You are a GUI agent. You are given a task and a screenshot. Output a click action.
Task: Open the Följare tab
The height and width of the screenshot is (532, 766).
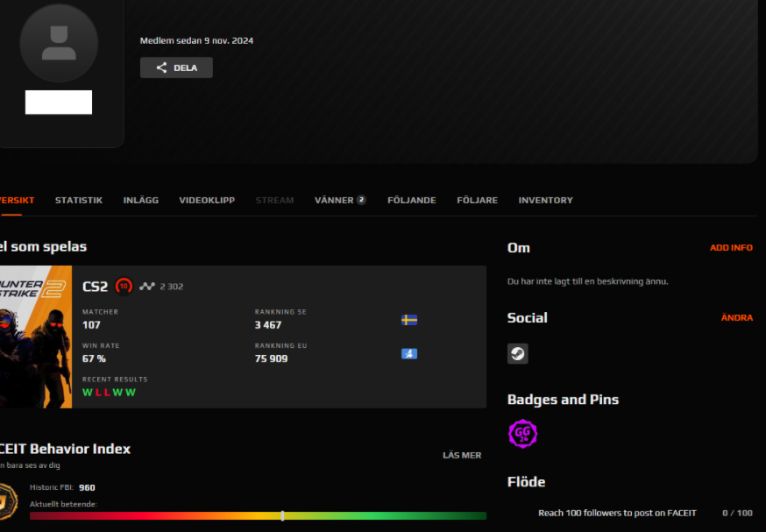pyautogui.click(x=478, y=201)
